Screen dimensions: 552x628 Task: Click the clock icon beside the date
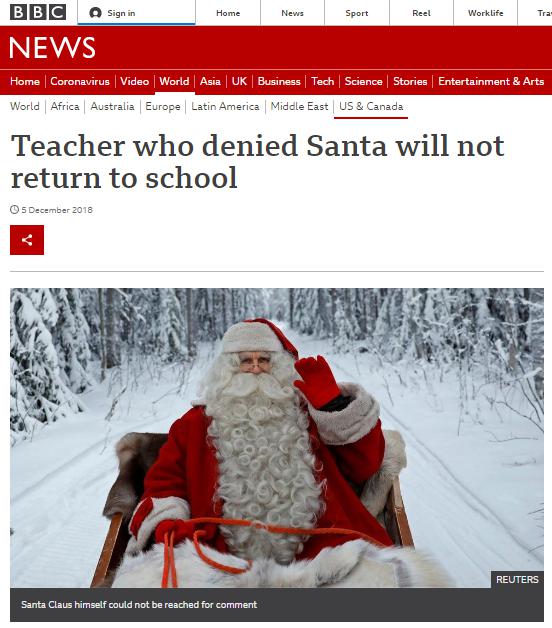click(14, 209)
